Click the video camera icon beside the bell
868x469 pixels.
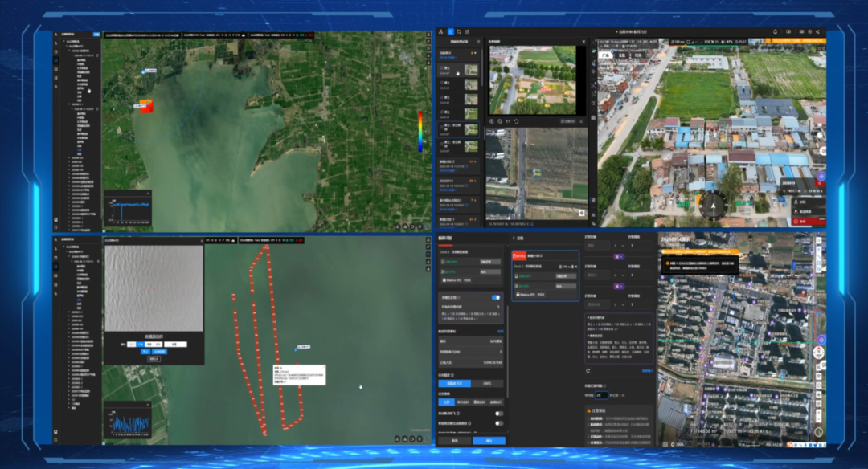click(x=788, y=32)
